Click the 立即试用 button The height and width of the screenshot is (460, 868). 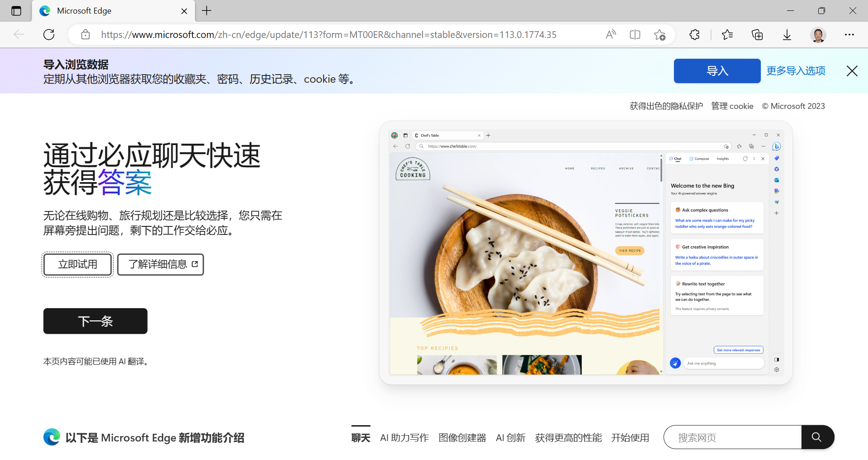pyautogui.click(x=78, y=264)
